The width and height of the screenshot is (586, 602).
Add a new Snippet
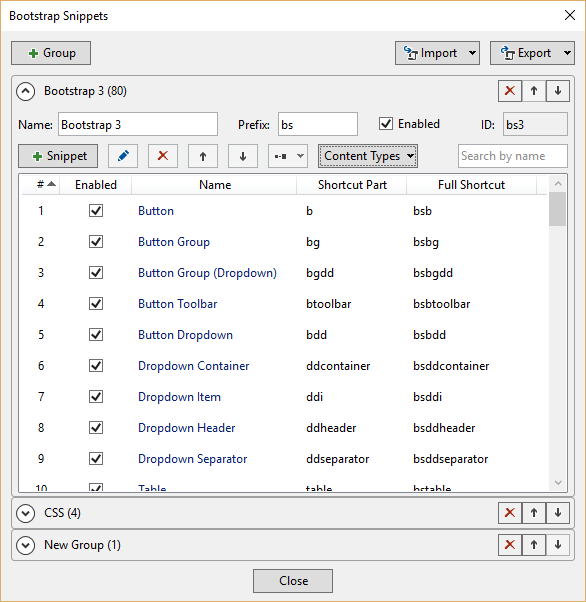(58, 156)
